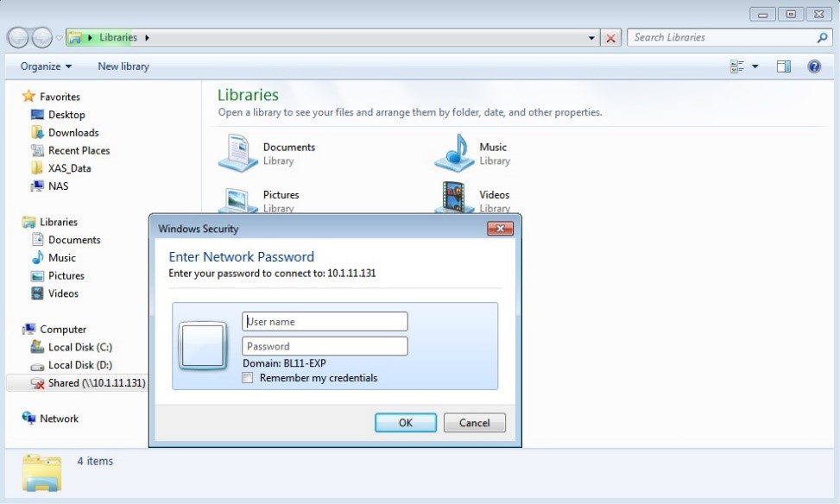Open the address bar history dropdown
Viewport: 840px width, 504px height.
click(591, 38)
